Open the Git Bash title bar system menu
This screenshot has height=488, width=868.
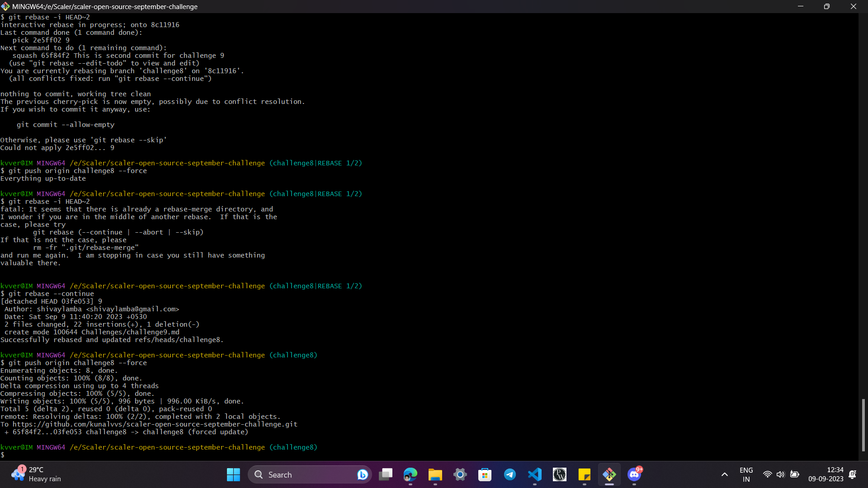click(5, 6)
